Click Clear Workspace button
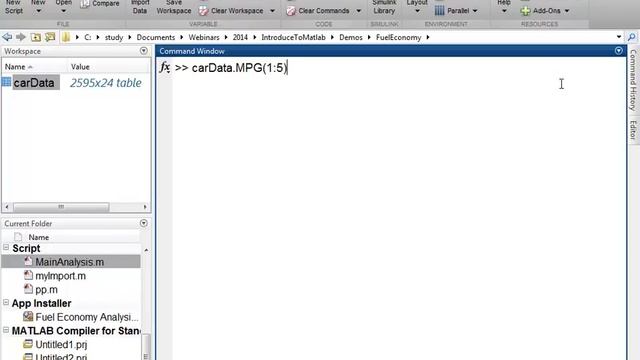 click(x=231, y=11)
